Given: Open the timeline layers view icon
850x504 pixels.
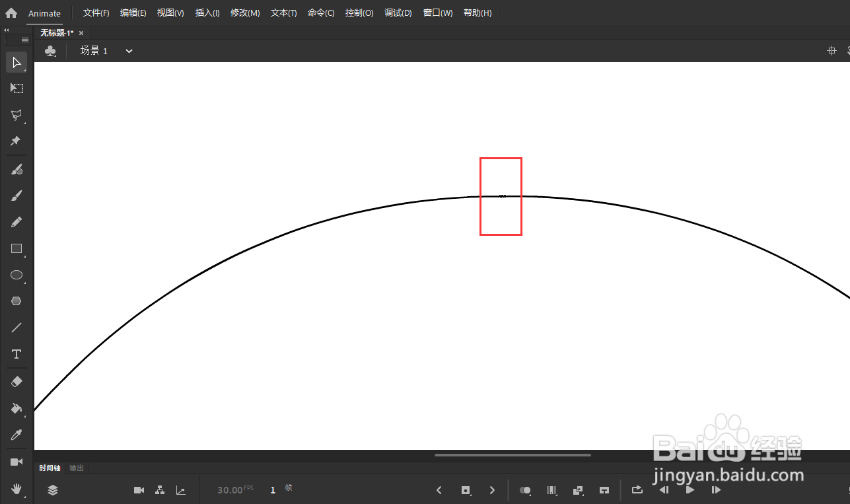Looking at the screenshot, I should pyautogui.click(x=53, y=490).
